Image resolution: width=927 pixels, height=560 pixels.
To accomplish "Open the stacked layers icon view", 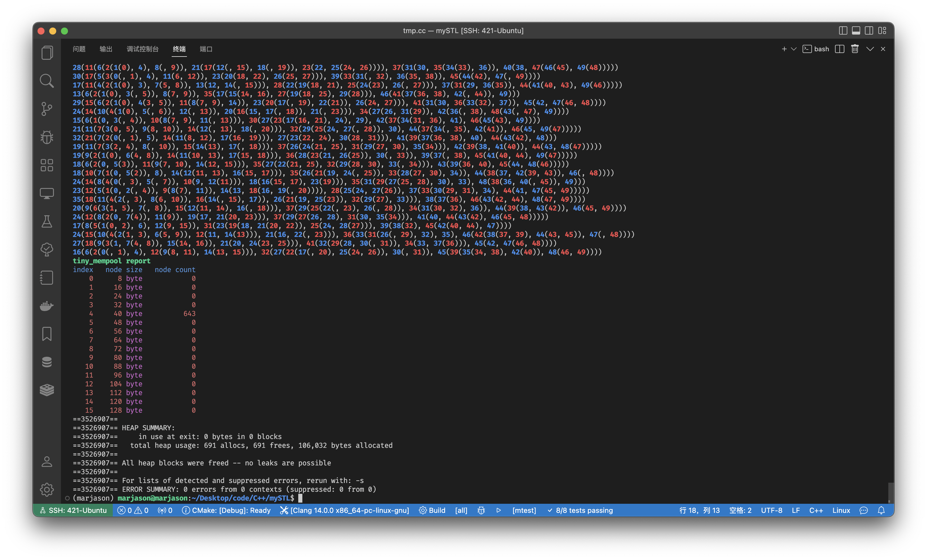I will tap(47, 390).
